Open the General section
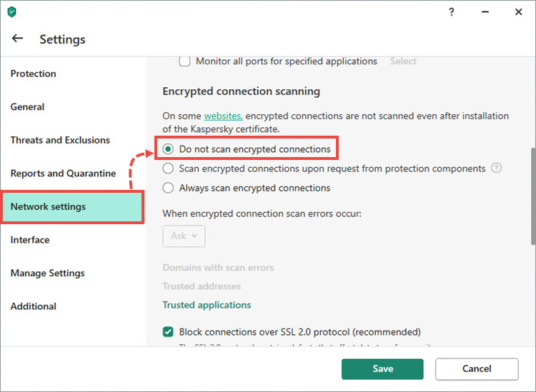536x392 pixels. point(27,107)
